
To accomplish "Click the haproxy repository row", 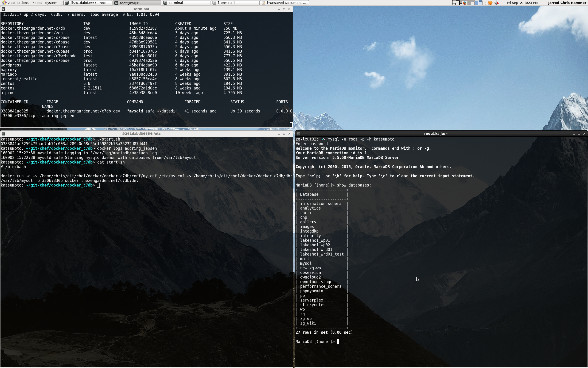I will (x=121, y=70).
